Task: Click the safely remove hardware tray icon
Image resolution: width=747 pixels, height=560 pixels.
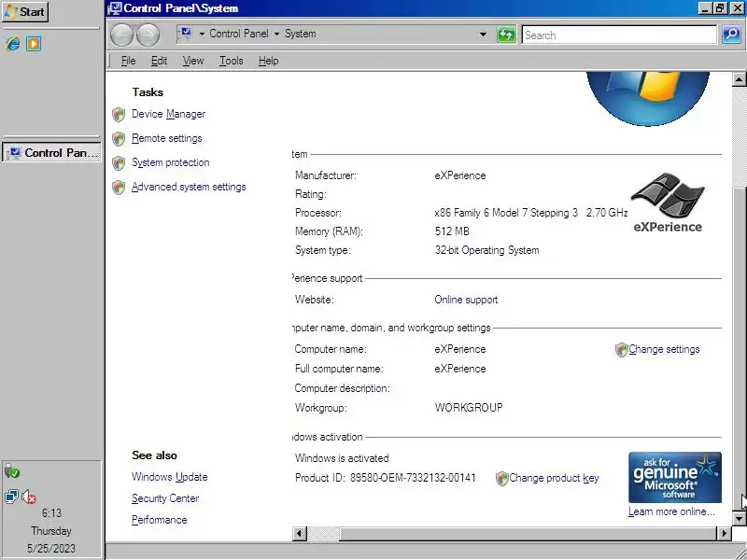Action: (12, 471)
